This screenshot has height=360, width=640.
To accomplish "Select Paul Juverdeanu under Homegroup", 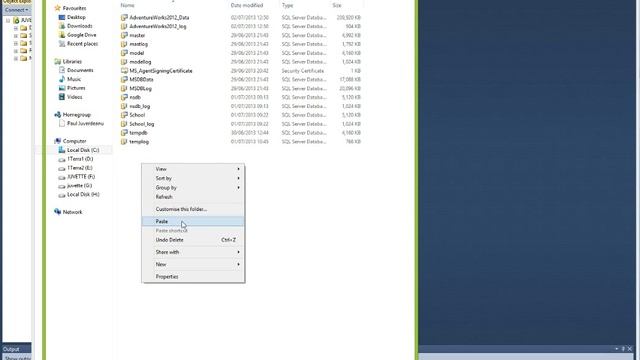I will [85, 123].
